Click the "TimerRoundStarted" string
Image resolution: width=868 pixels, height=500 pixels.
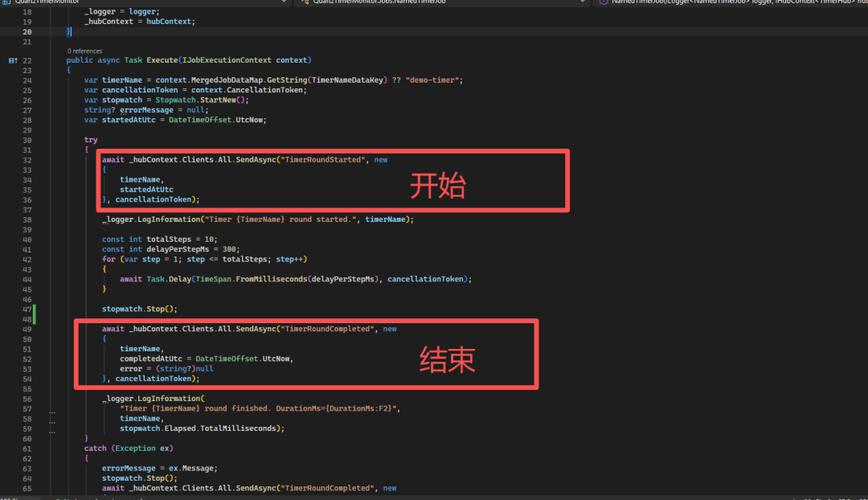323,159
